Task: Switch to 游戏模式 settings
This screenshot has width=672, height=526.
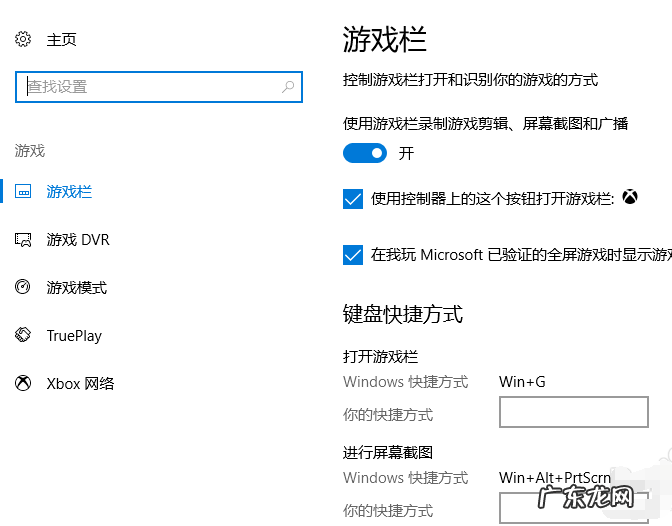Action: [77, 288]
